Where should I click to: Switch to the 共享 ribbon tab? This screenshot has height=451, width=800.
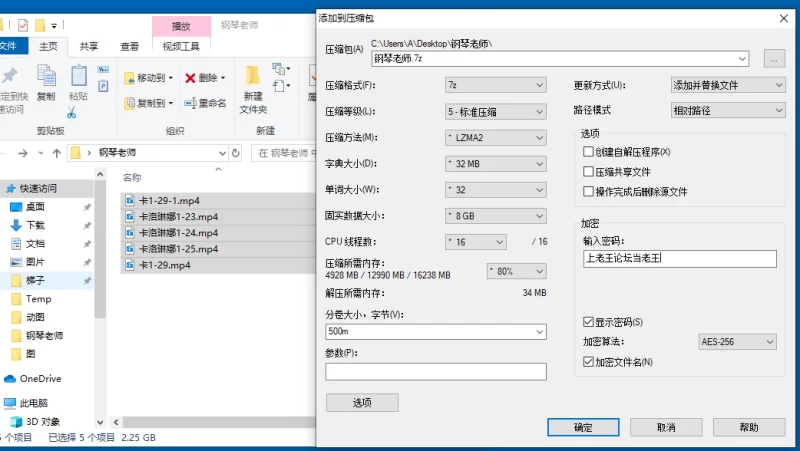click(89, 46)
